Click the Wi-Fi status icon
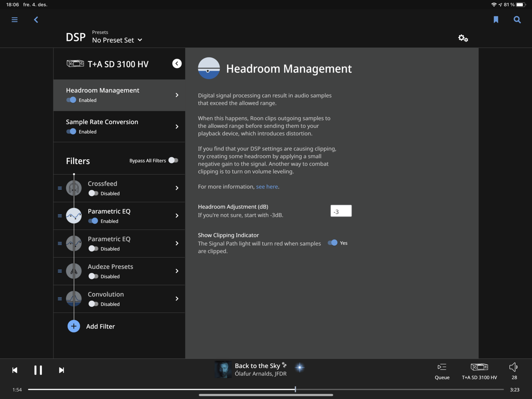532x399 pixels. 494,4
